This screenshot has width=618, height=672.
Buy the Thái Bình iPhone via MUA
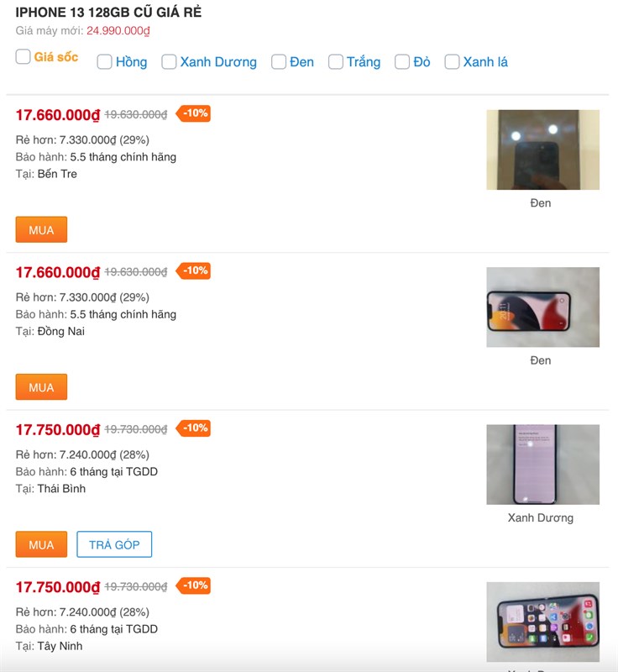41,544
